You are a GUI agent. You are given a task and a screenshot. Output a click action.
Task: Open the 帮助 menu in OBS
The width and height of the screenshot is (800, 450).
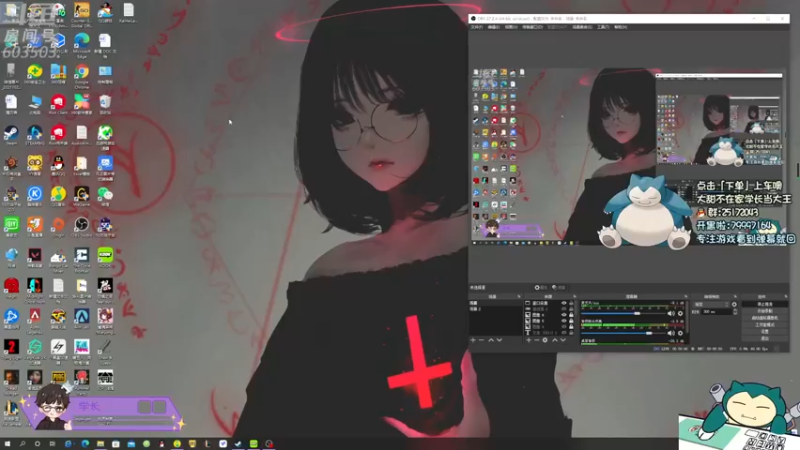click(x=620, y=27)
